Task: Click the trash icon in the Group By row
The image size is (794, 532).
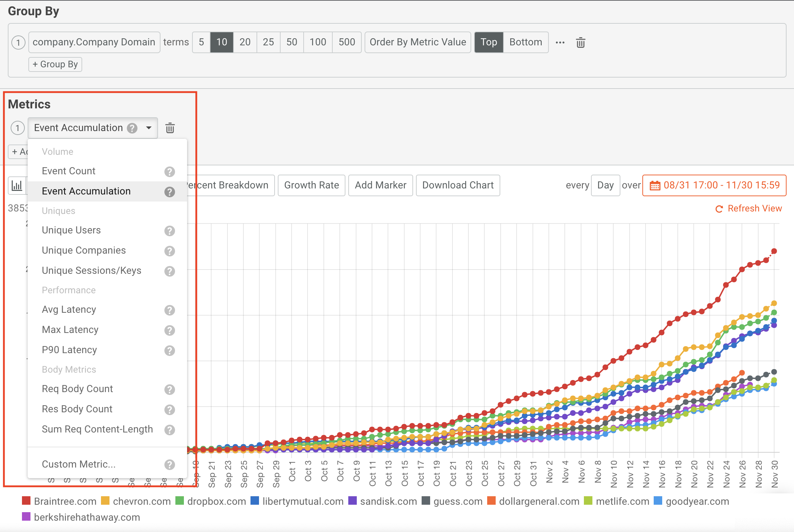Action: point(580,42)
